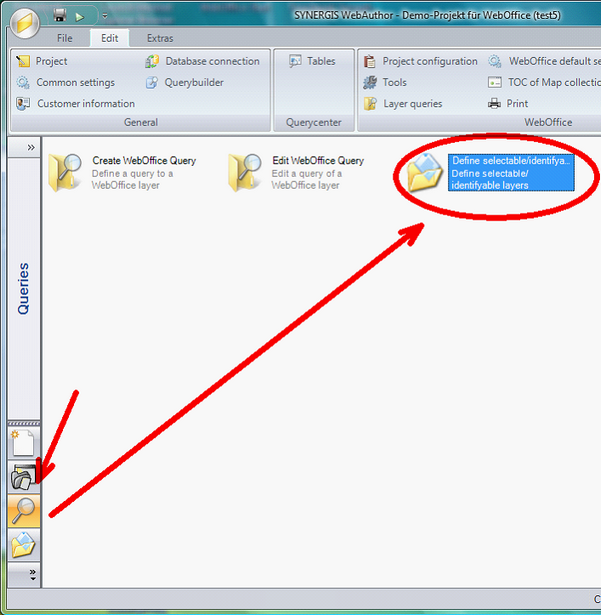Screen dimensions: 601x615
Task: Open sidebar overflow chevron menu at bottom
Action: (33, 575)
